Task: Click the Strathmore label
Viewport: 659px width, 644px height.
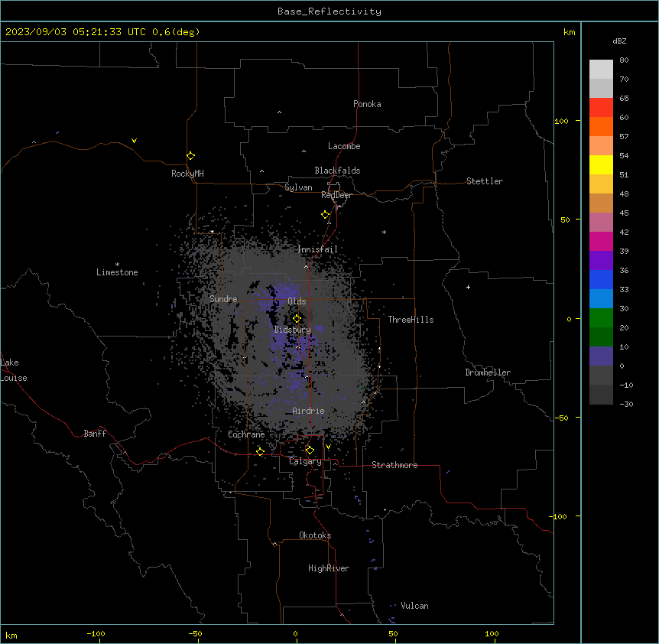Action: (x=394, y=465)
